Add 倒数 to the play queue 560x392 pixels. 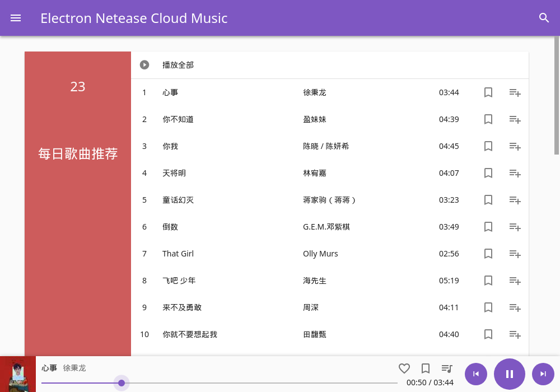pyautogui.click(x=515, y=227)
